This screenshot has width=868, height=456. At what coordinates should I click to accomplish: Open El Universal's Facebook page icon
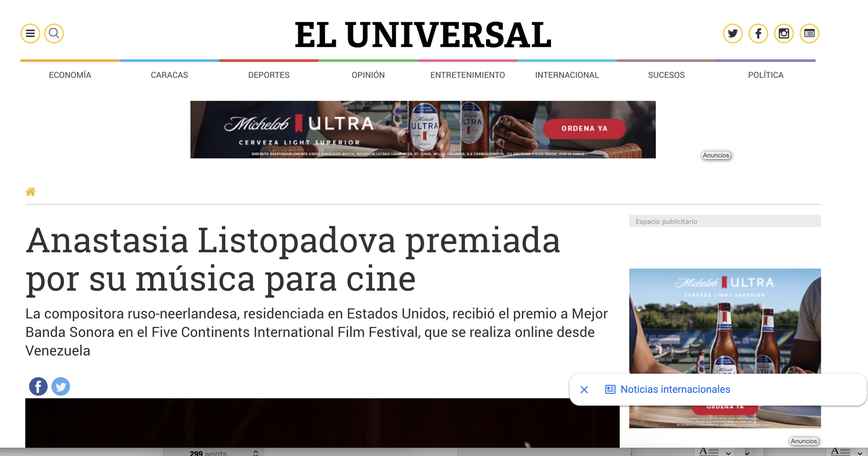[758, 33]
